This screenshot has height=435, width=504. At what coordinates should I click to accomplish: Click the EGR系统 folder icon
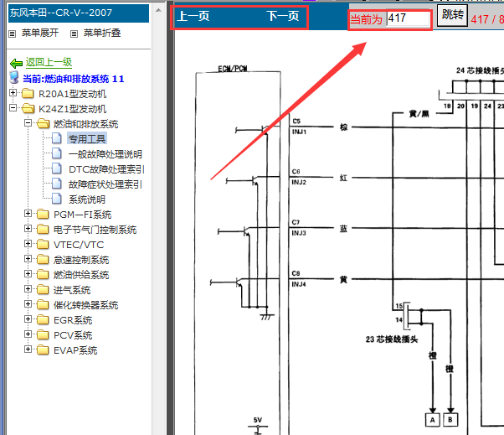43,320
